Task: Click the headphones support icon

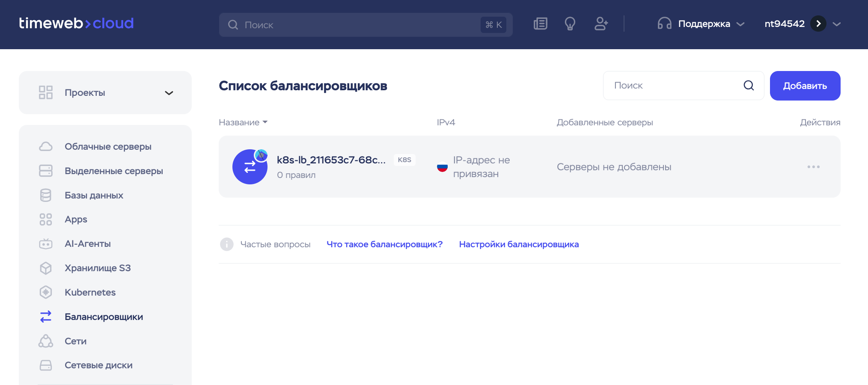Action: pyautogui.click(x=664, y=24)
